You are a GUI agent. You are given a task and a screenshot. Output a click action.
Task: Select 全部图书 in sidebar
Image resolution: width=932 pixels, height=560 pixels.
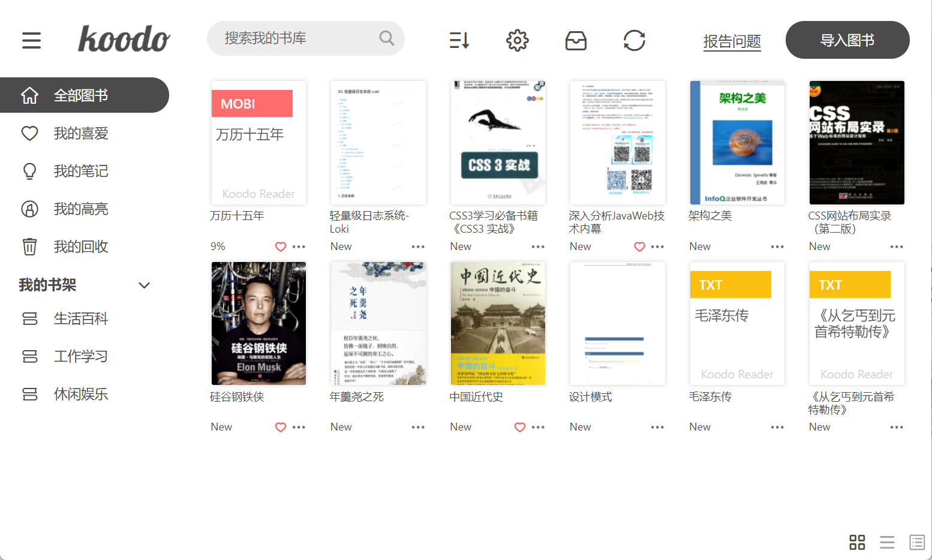[x=85, y=95]
